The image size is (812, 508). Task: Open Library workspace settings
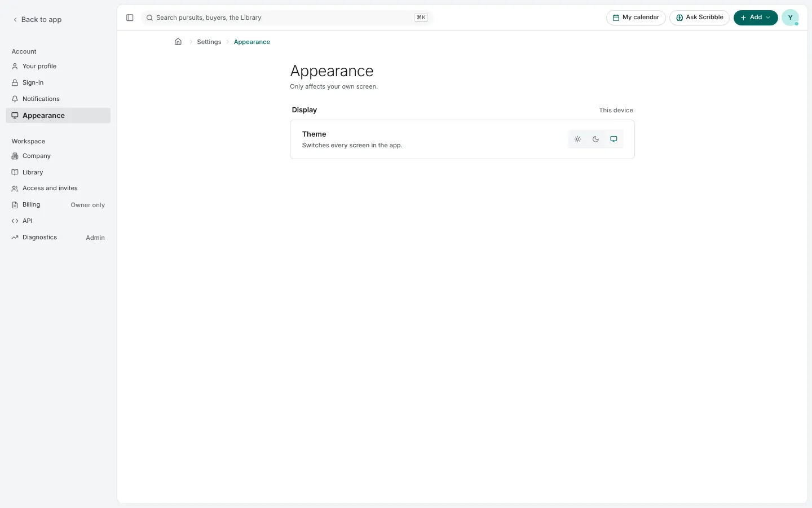coord(58,172)
